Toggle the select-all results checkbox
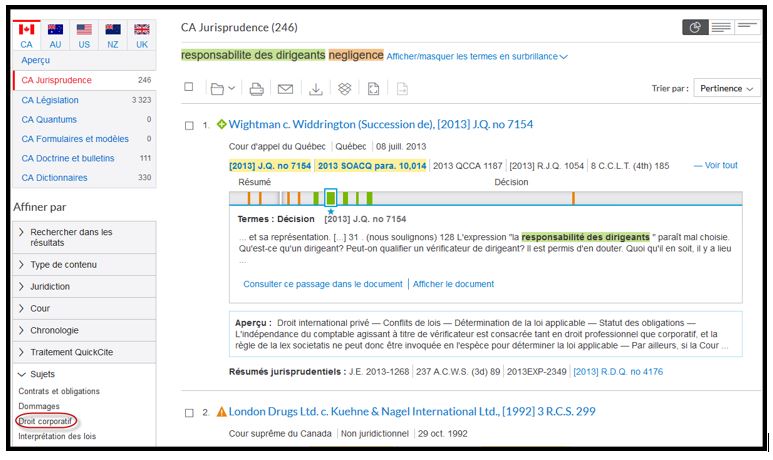The height and width of the screenshot is (460, 773). tap(188, 87)
